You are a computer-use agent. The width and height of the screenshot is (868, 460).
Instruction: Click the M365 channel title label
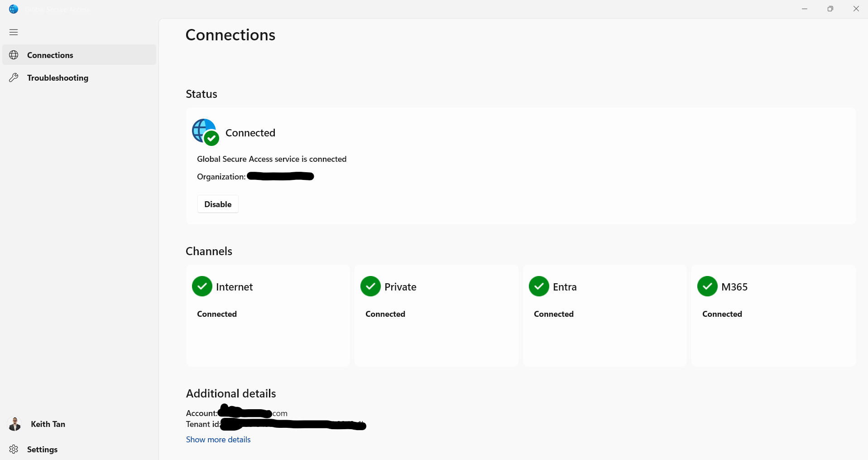point(734,287)
